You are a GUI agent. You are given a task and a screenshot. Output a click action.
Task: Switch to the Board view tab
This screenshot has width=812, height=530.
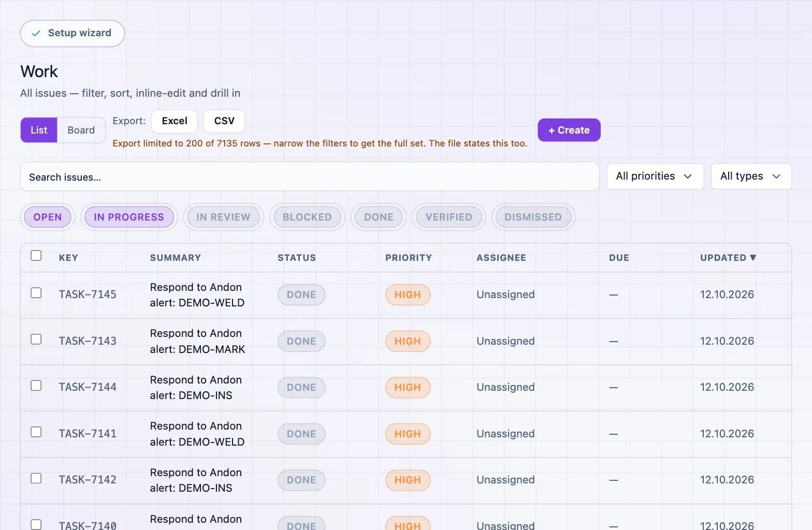click(81, 130)
